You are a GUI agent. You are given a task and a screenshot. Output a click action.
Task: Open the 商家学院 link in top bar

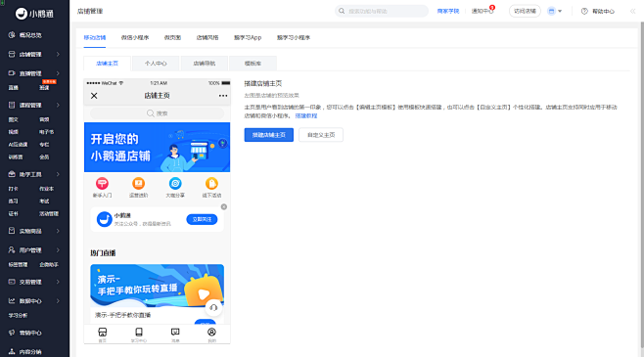(448, 11)
